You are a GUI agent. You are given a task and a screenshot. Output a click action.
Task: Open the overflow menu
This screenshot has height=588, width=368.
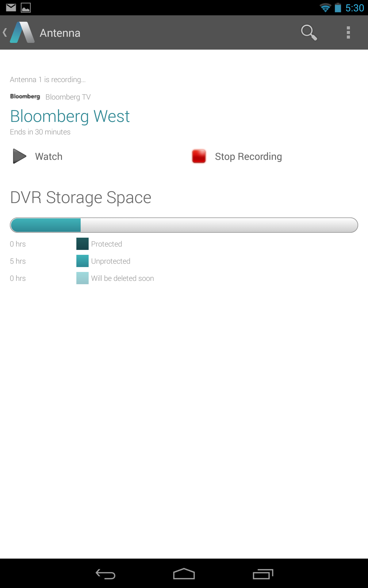point(348,32)
